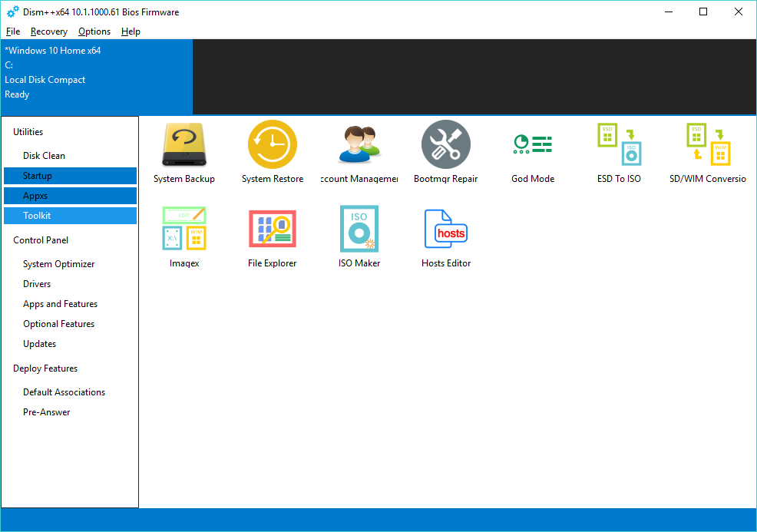Image resolution: width=757 pixels, height=532 pixels.
Task: Open the Recovery menu
Action: pyautogui.click(x=49, y=31)
